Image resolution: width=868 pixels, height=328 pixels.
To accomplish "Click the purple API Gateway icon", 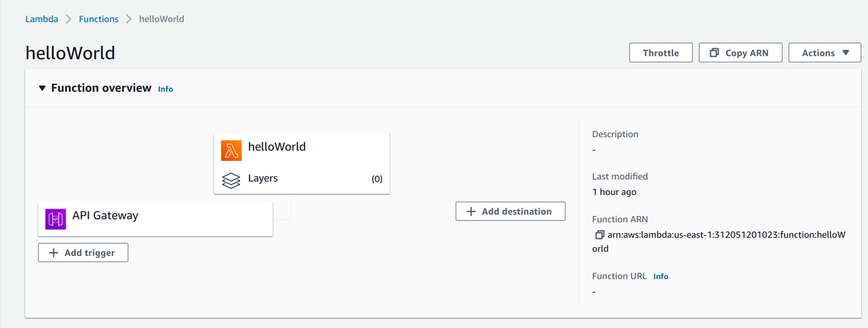I will click(56, 219).
